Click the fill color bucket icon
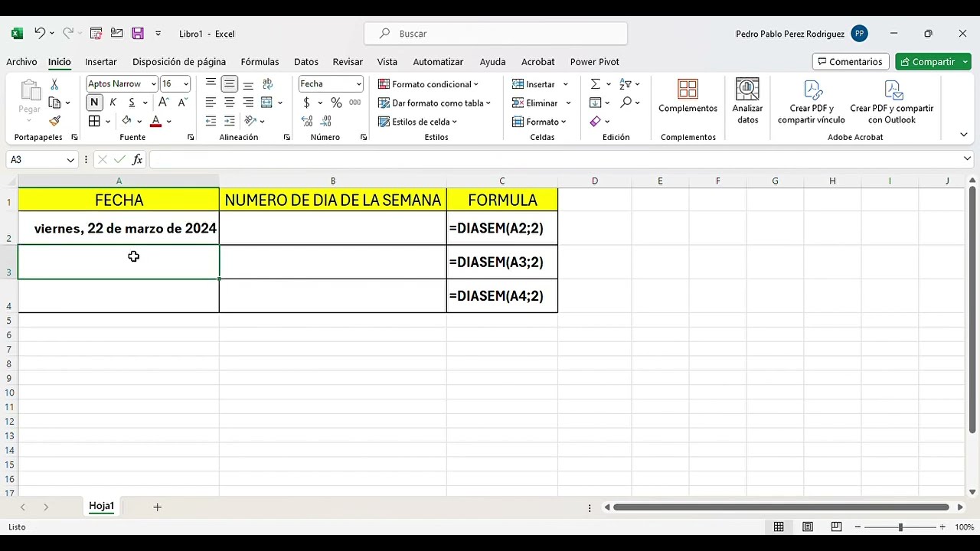This screenshot has height=551, width=980. pos(126,121)
